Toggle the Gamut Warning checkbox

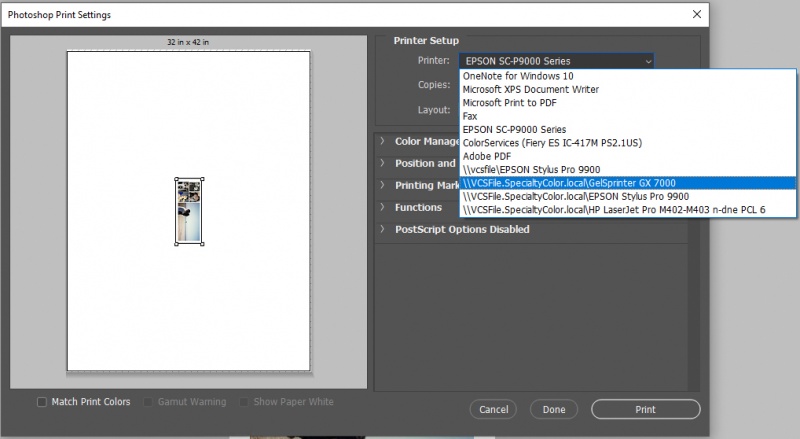click(150, 402)
